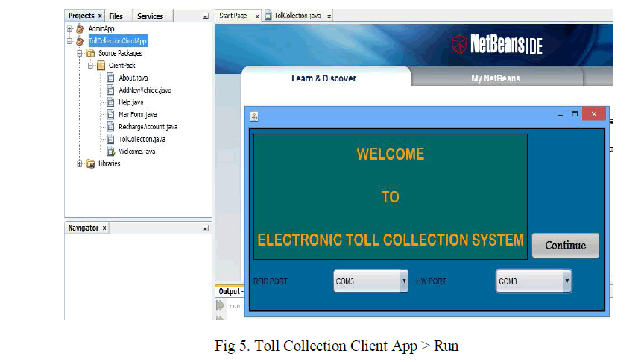Minimize the Navigator panel with its window icon
The width and height of the screenshot is (644, 362).
point(206,228)
